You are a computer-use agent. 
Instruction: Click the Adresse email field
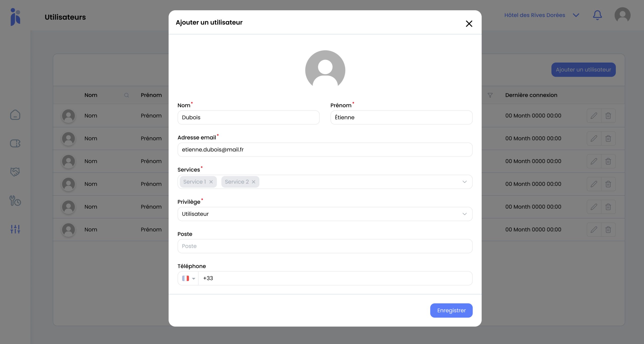click(325, 150)
